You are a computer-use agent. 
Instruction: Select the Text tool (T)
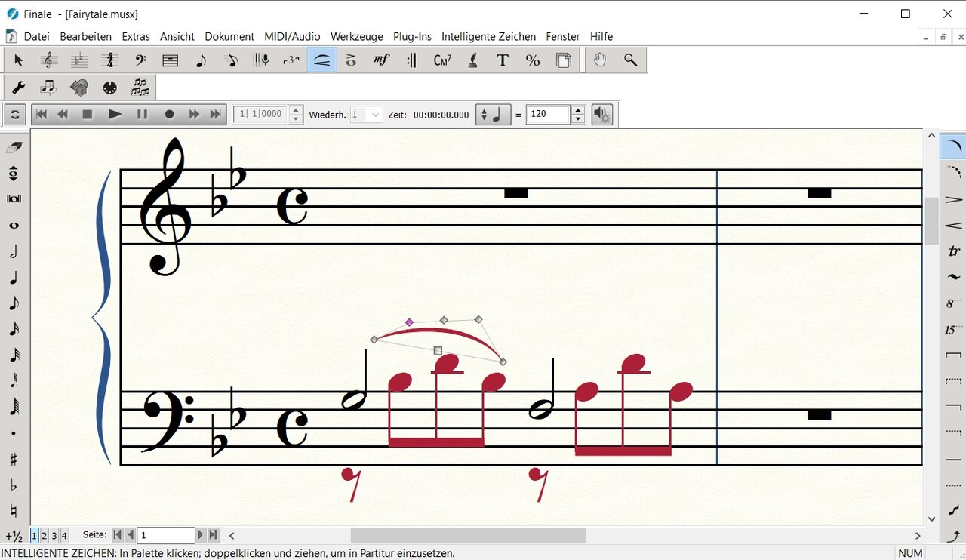502,60
